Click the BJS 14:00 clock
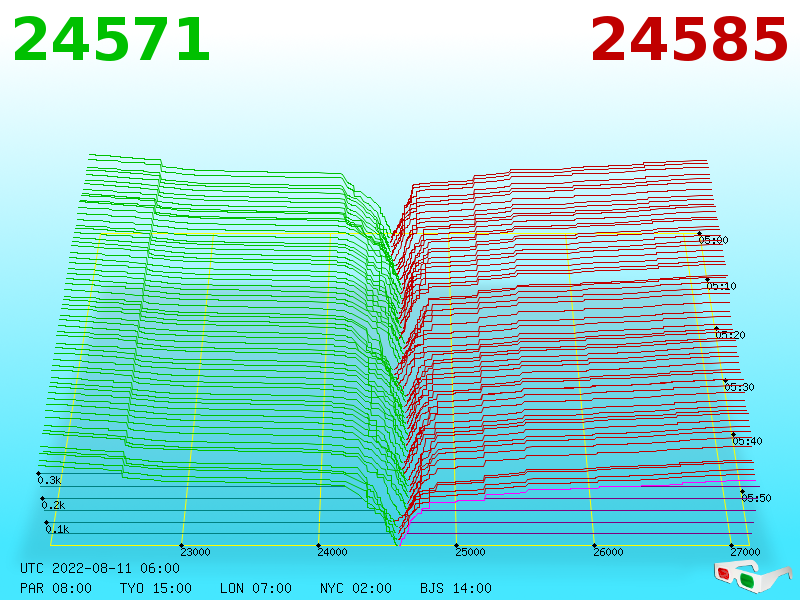Viewport: 800px width, 600px height. 456,588
